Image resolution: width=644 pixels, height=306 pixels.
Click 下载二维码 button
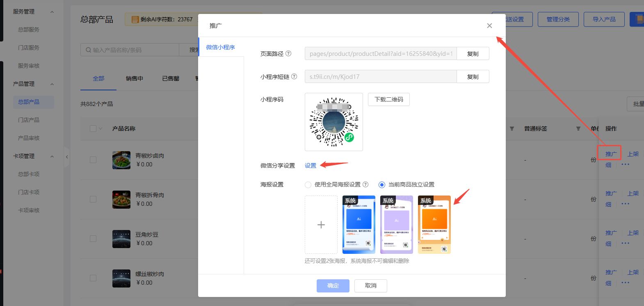point(389,99)
